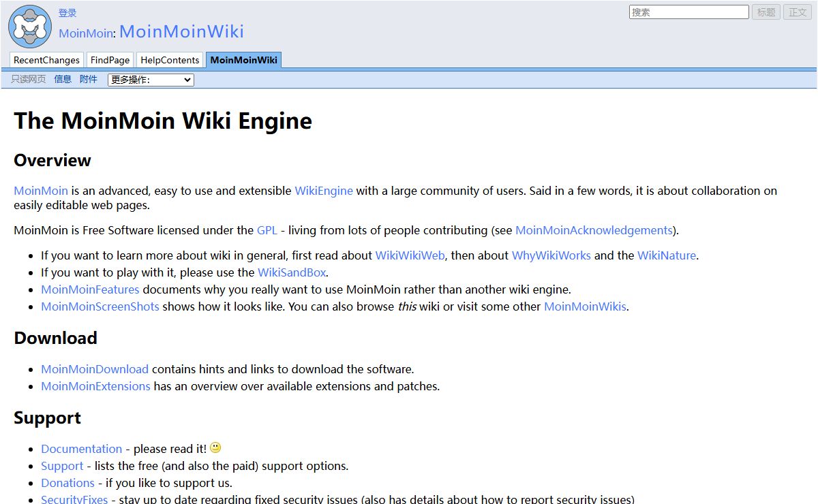Image resolution: width=818 pixels, height=504 pixels.
Task: Click the main heading The MoinMoin Wiki Engine
Action: pyautogui.click(x=163, y=121)
